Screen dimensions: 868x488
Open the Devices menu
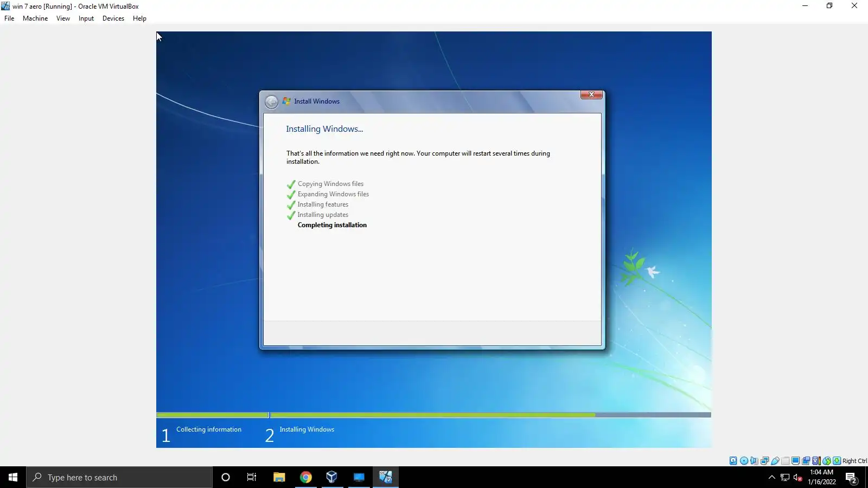coord(113,18)
